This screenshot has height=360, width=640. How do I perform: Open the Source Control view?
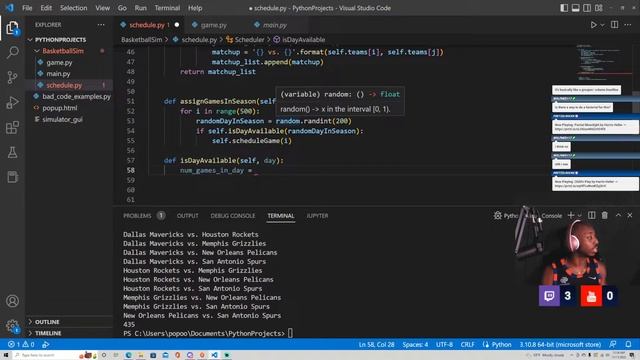(x=13, y=77)
